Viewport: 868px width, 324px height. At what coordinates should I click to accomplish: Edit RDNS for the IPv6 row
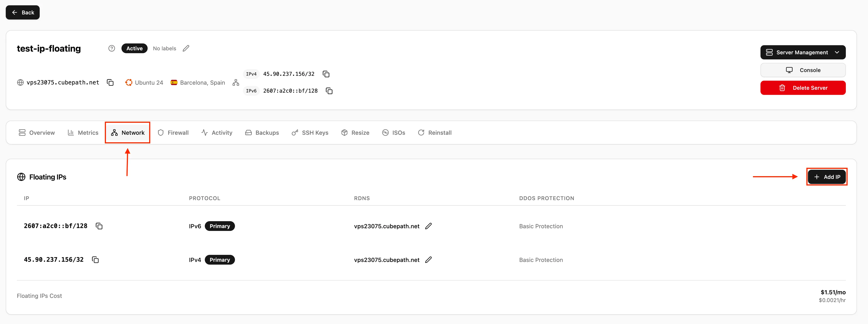pyautogui.click(x=428, y=226)
